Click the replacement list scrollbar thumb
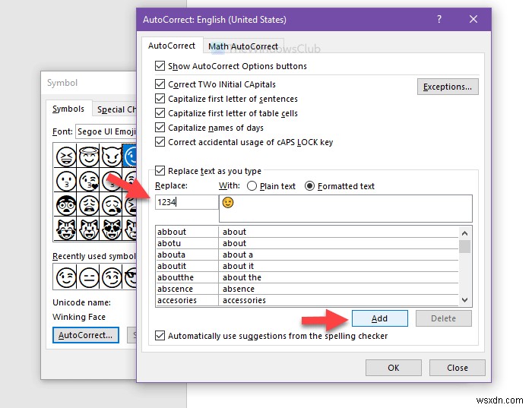 (x=465, y=247)
